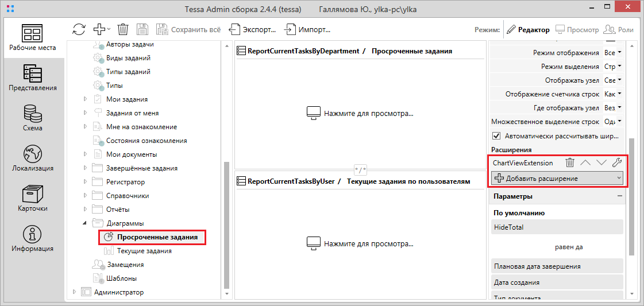
Task: Delete the ChartViewExtension with trash icon
Action: click(x=569, y=163)
